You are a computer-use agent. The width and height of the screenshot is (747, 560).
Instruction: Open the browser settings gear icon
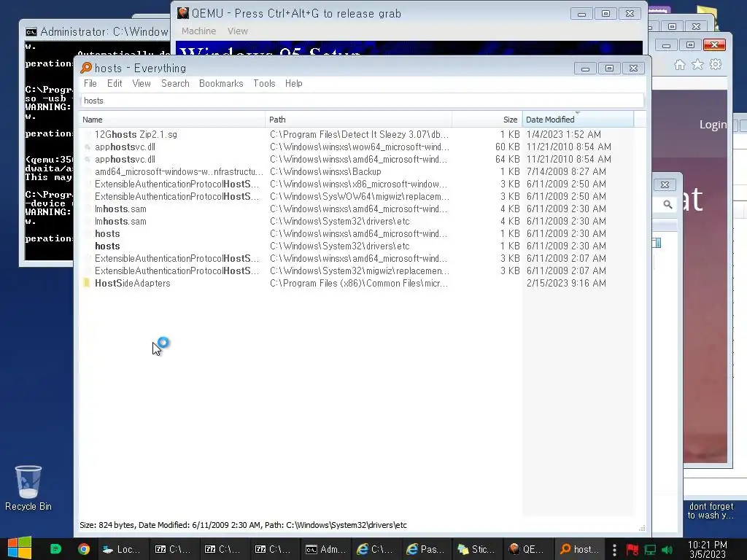click(716, 64)
